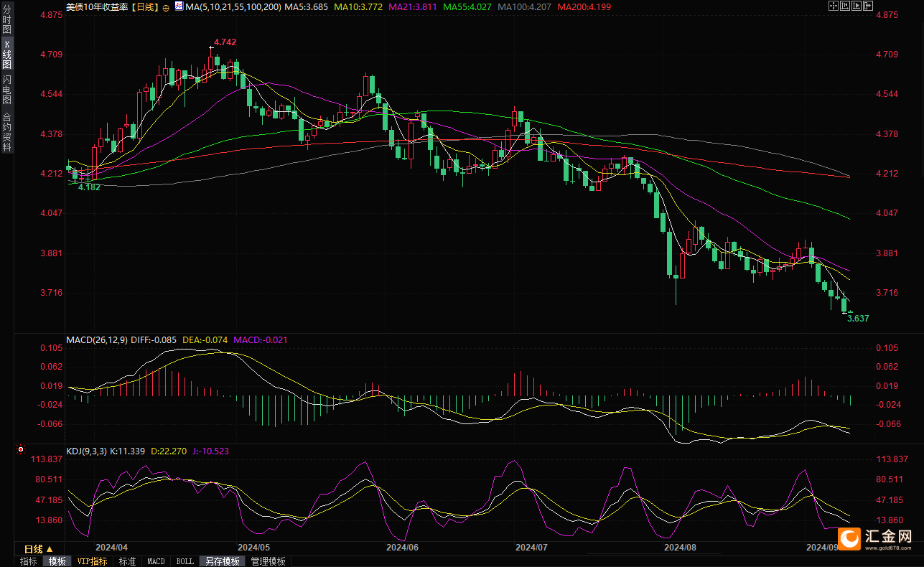
Task: Click the 2024/07 date label on time axis
Action: pyautogui.click(x=531, y=546)
